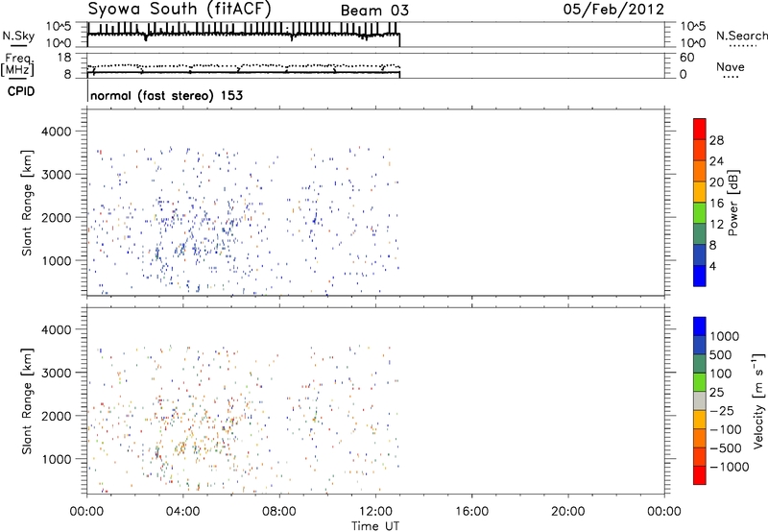Click the solid N.Sky line sample under legend
This screenshot has width=768, height=532.
pos(18,45)
